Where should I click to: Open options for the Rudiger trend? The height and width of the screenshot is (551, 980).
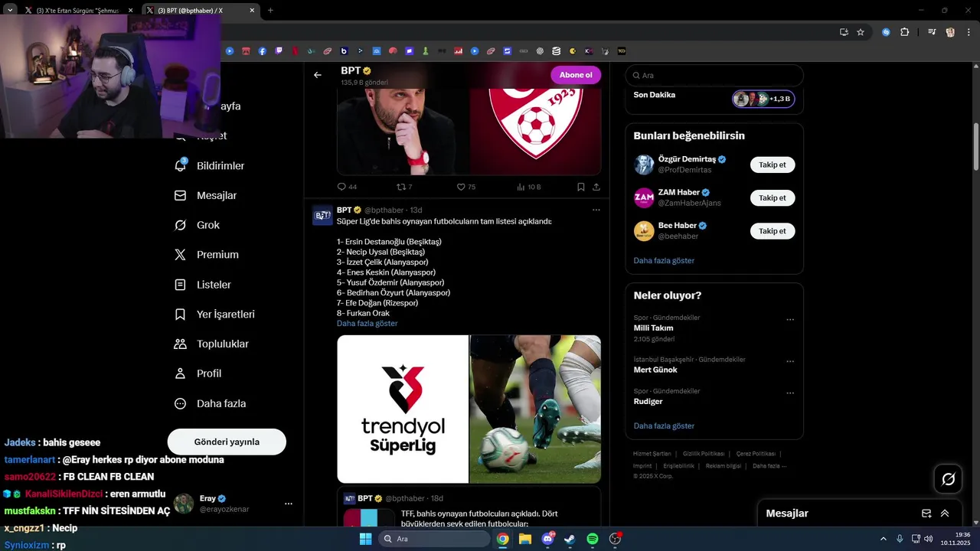(x=790, y=393)
